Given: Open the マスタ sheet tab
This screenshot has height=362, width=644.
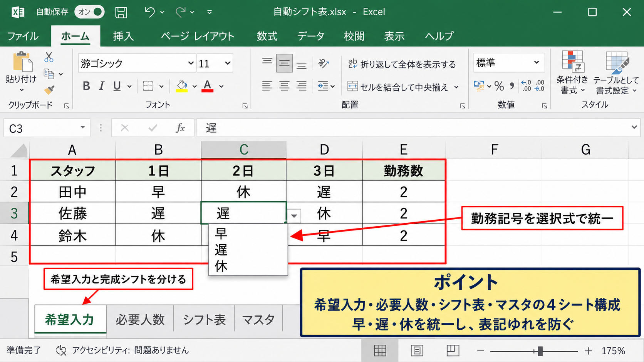Looking at the screenshot, I should [258, 319].
